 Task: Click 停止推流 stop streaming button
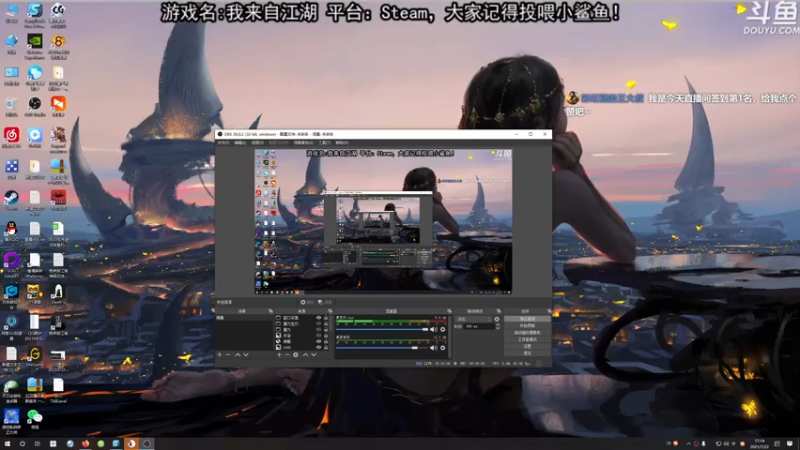pyautogui.click(x=528, y=318)
